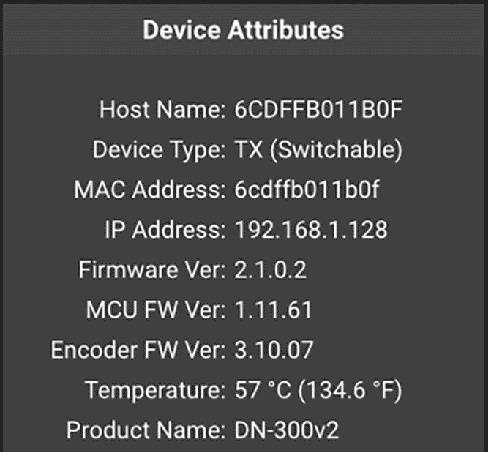The height and width of the screenshot is (452, 488).
Task: Click the word Attributes in the title
Action: pos(286,30)
